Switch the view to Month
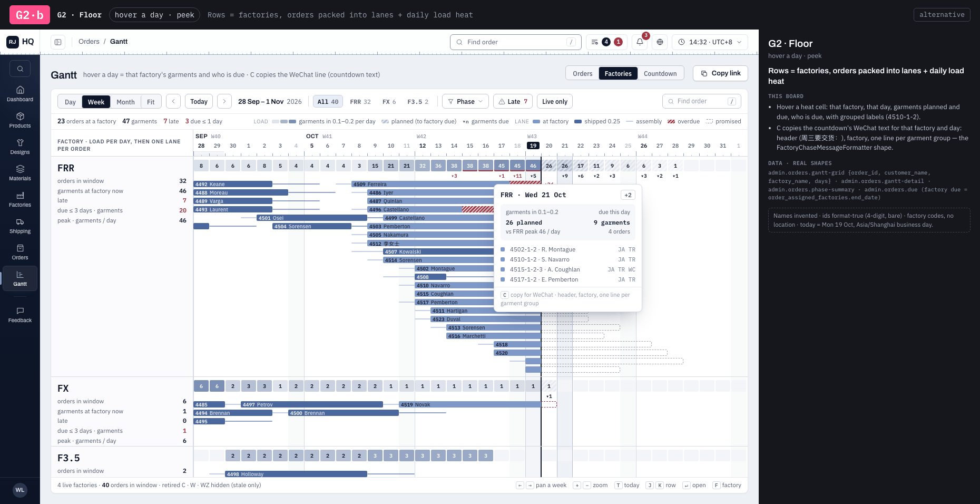The width and height of the screenshot is (980, 504). pos(125,102)
